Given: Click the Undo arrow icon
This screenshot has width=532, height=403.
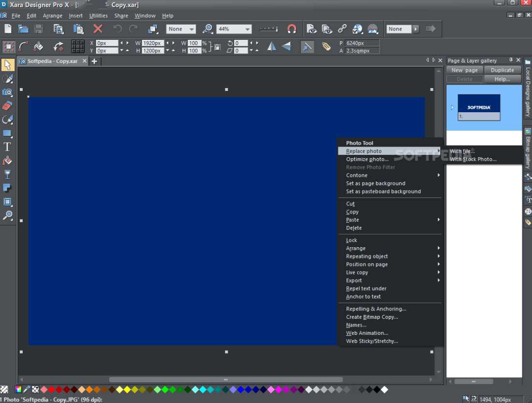Looking at the screenshot, I should 117,29.
